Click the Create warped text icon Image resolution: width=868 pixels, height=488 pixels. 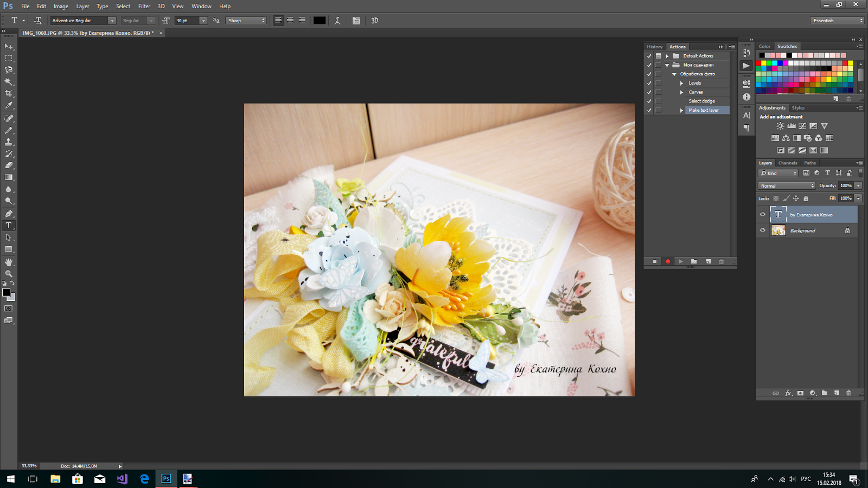[337, 21]
